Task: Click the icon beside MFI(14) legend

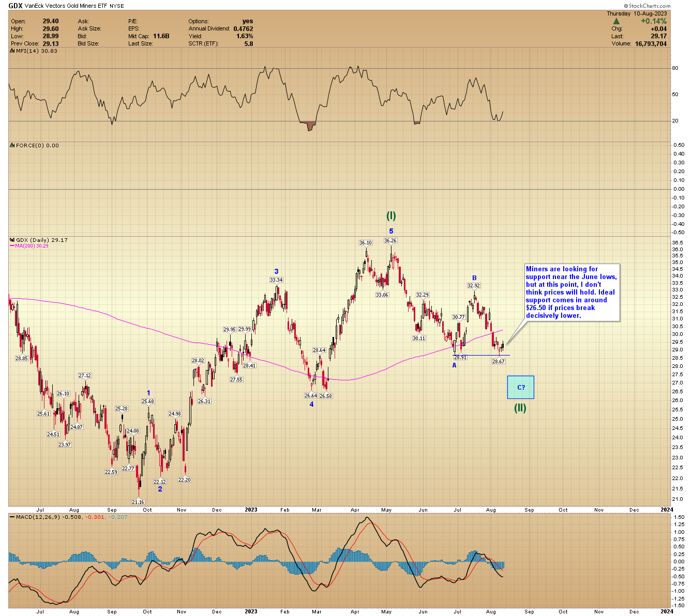Action: pos(12,51)
